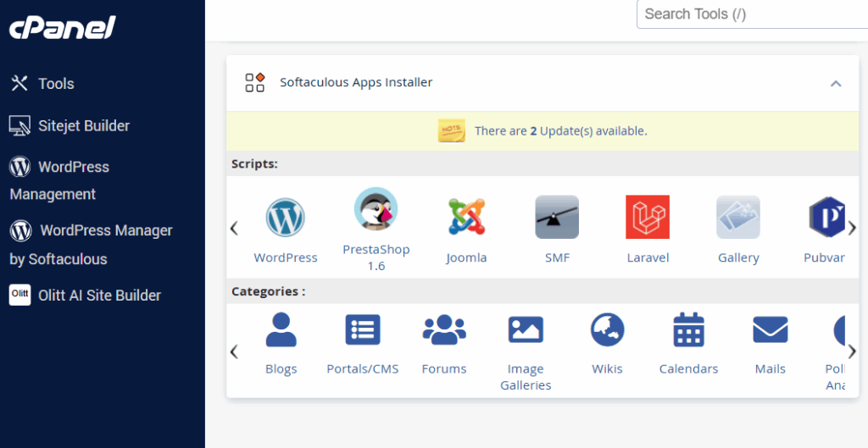Select the Joomla script icon
Viewport: 868px width, 448px height.
(466, 217)
